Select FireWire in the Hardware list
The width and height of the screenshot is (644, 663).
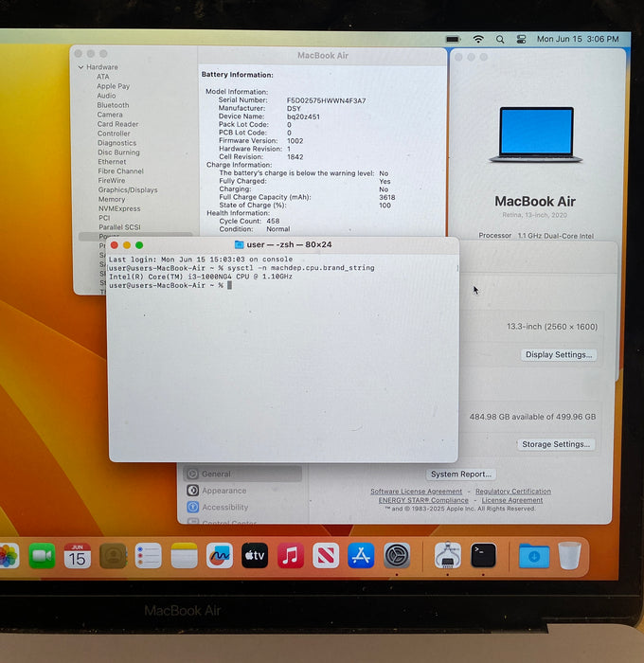[112, 180]
